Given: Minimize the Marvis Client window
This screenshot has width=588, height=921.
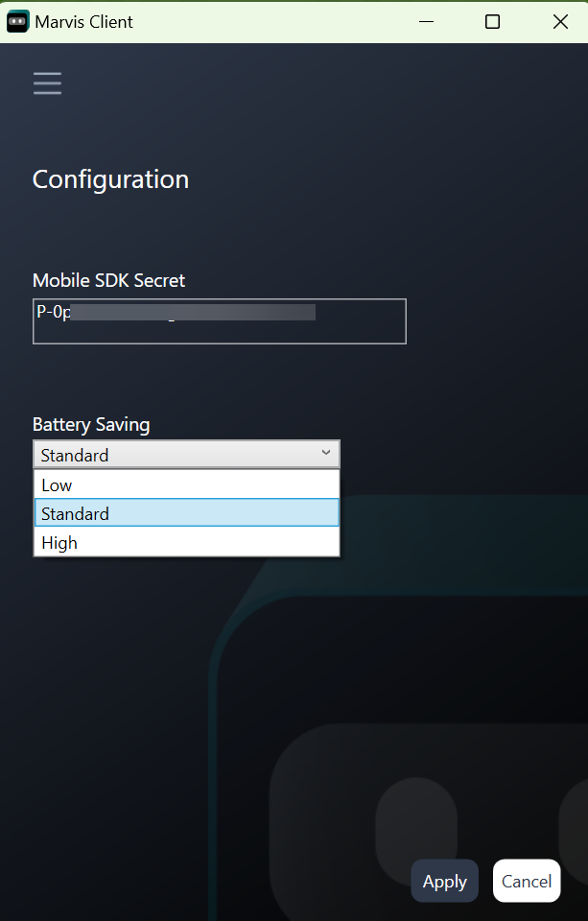Looking at the screenshot, I should click(x=426, y=22).
